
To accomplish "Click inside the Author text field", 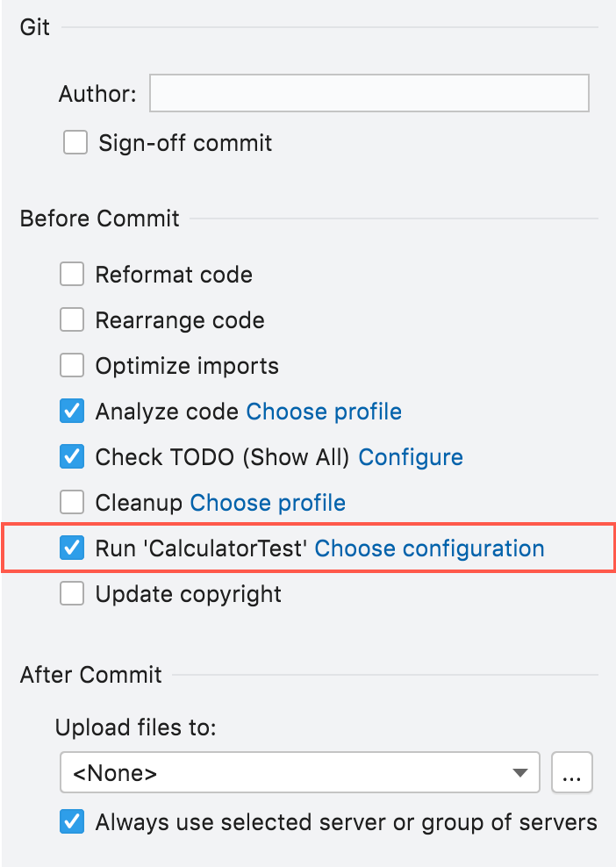I will [x=369, y=92].
